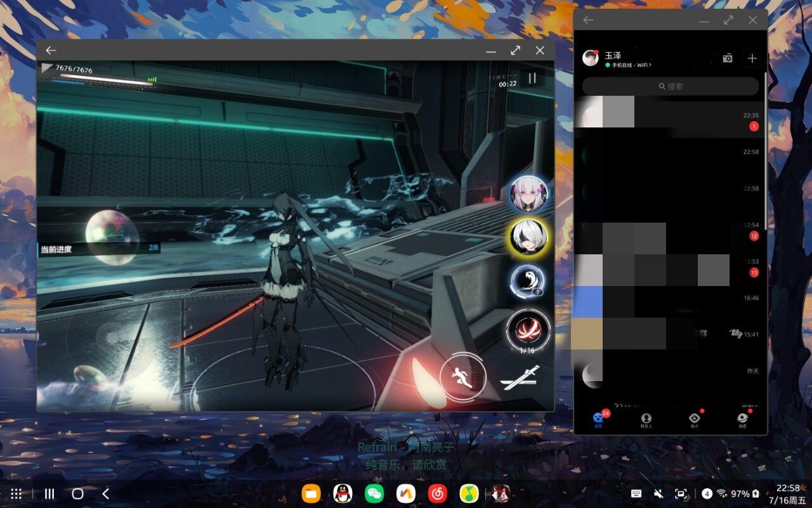Viewport: 812px width, 508px height.
Task: Tap the crossed swords attack button
Action: pyautogui.click(x=520, y=378)
